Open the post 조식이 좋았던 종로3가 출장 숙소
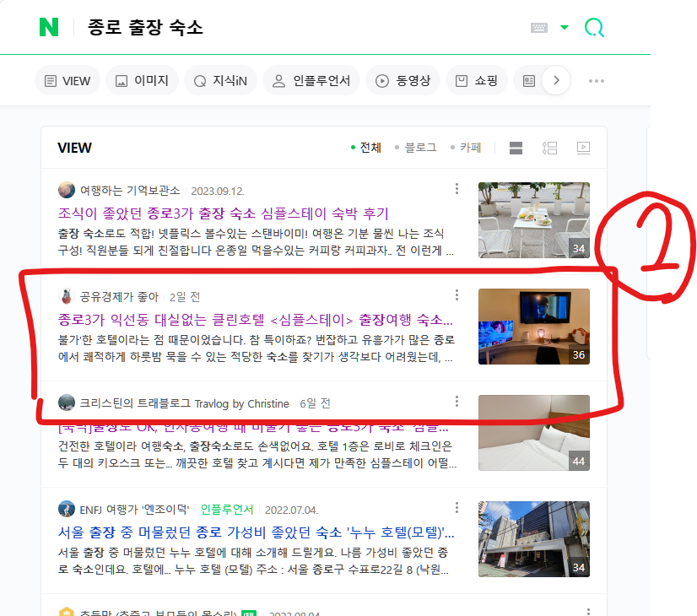 click(x=223, y=213)
